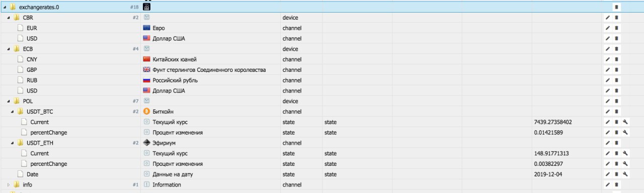The width and height of the screenshot is (644, 193).
Task: Click the name 'Евро'
Action: (159, 28)
